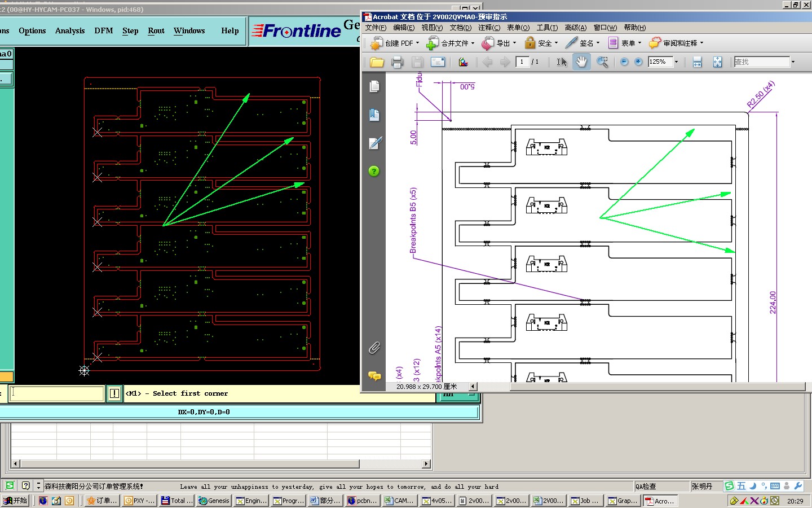Open the Attachments paperclip panel
This screenshot has width=812, height=508.
pos(374,348)
